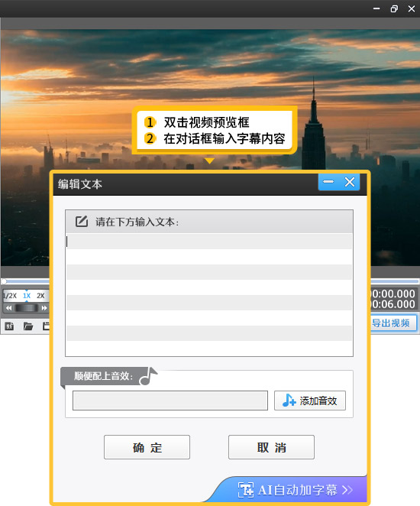Click the sound effect path field
Viewport: 420px width, 506px height.
click(170, 401)
